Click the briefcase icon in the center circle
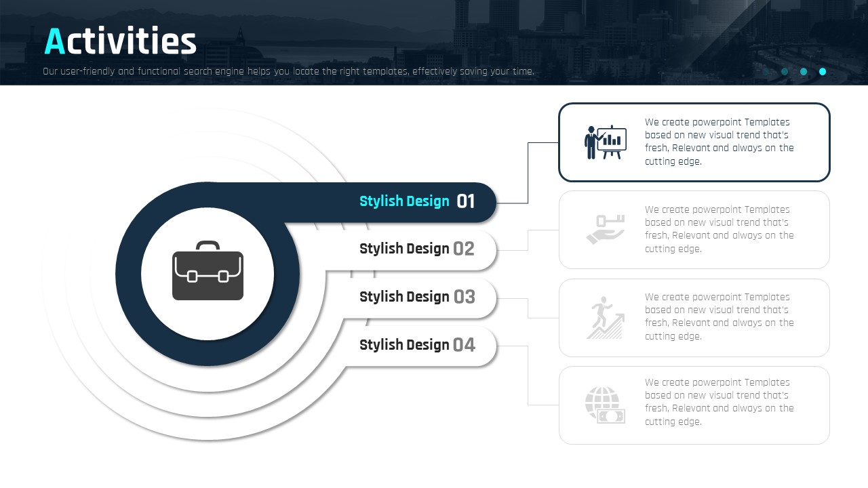This screenshot has width=868, height=488. (x=208, y=271)
